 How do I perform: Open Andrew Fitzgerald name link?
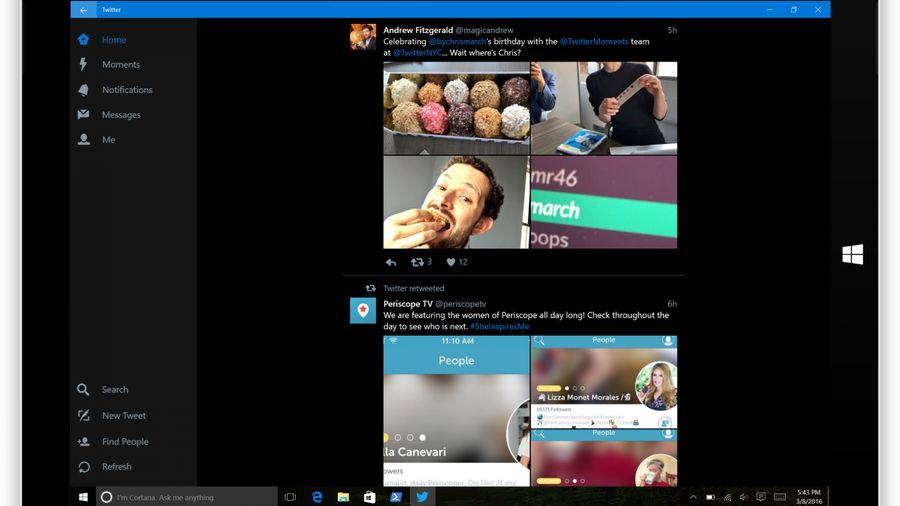pyautogui.click(x=418, y=30)
